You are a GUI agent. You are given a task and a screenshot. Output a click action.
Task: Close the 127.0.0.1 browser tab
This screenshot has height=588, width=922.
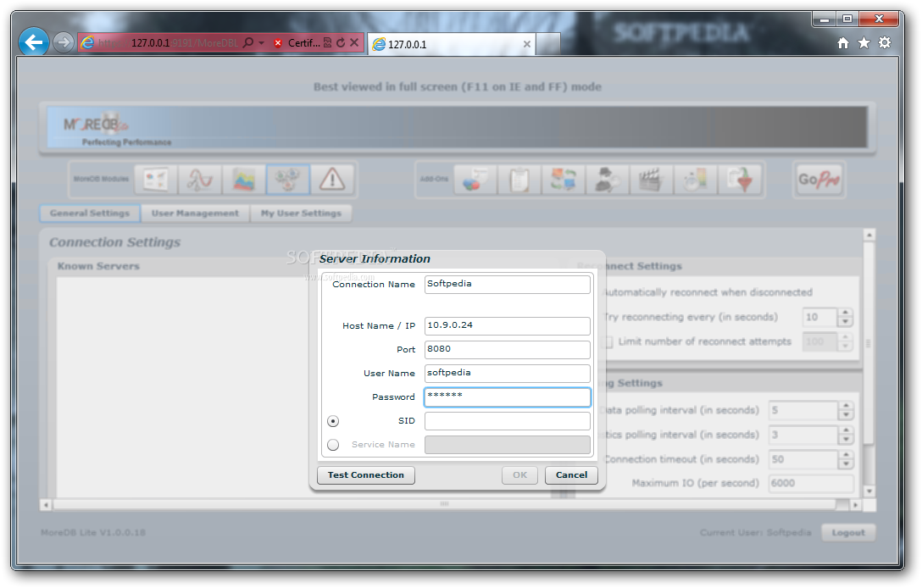pos(527,44)
